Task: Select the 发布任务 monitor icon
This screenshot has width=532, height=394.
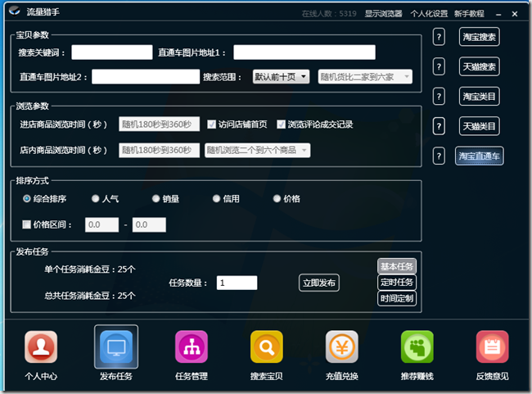Action: click(116, 346)
